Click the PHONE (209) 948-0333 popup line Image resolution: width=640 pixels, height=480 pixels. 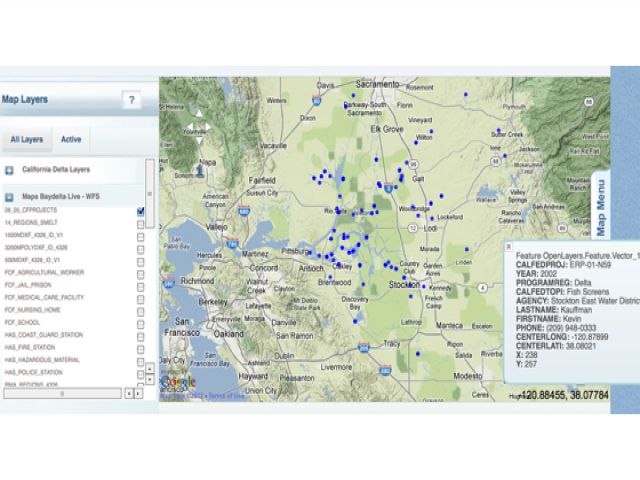pyautogui.click(x=556, y=328)
